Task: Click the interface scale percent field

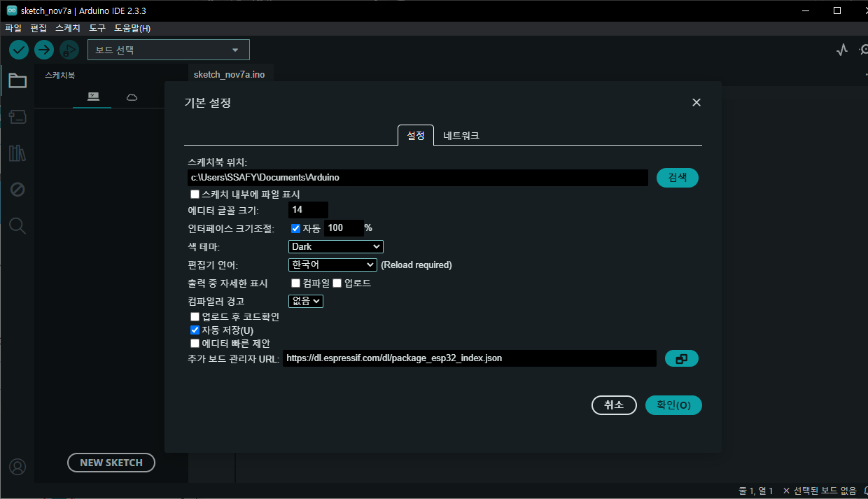Action: point(344,228)
